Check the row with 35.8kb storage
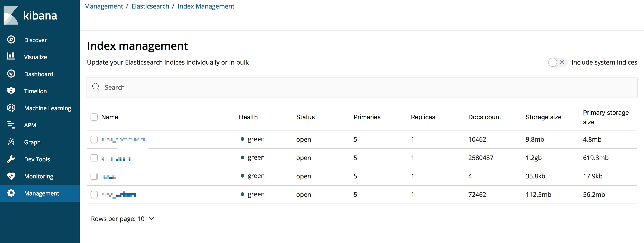The image size is (644, 243). [94, 176]
